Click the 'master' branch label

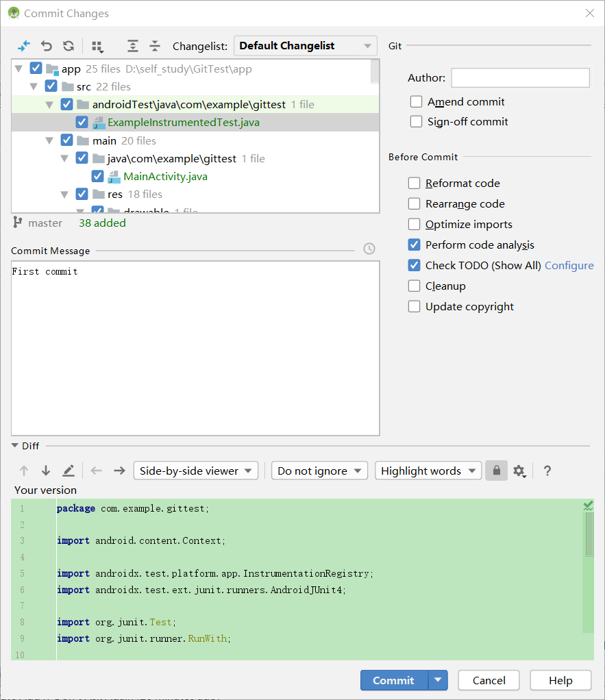coord(45,223)
